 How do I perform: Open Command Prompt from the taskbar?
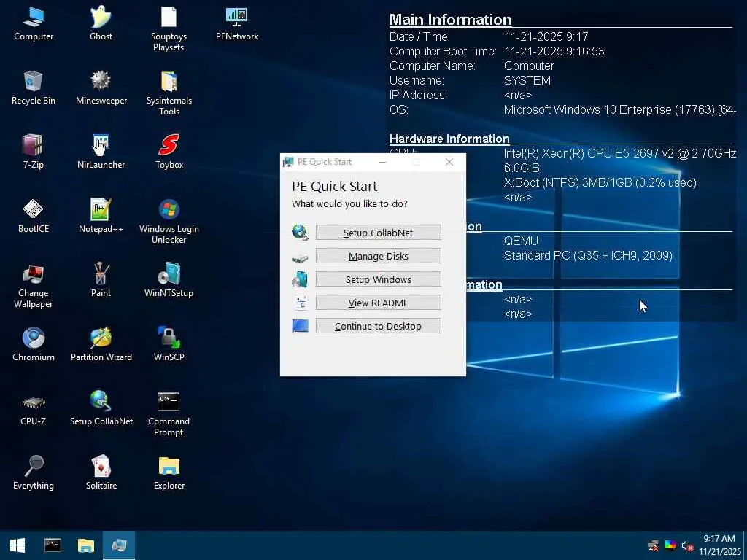coord(53,545)
